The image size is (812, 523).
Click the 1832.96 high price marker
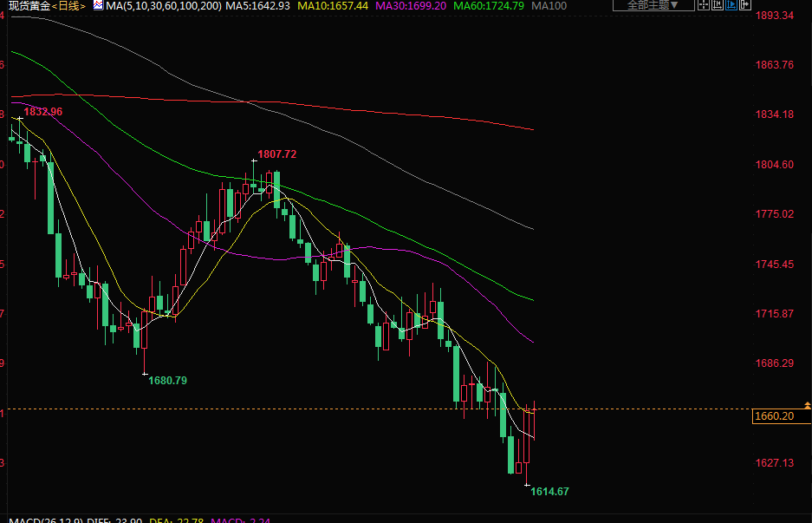(43, 112)
